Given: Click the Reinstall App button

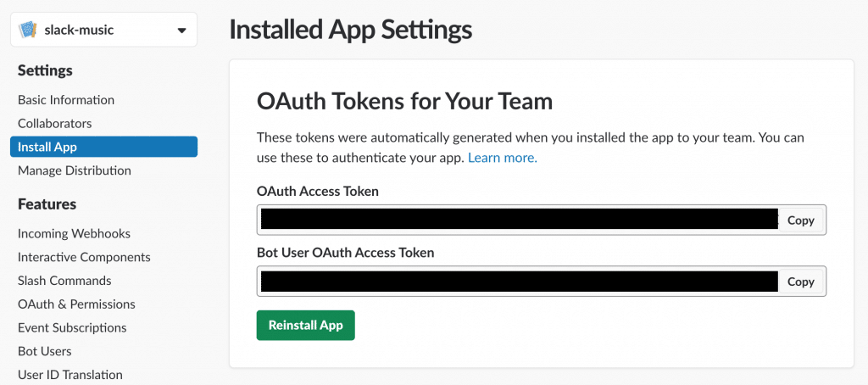Looking at the screenshot, I should coord(305,325).
